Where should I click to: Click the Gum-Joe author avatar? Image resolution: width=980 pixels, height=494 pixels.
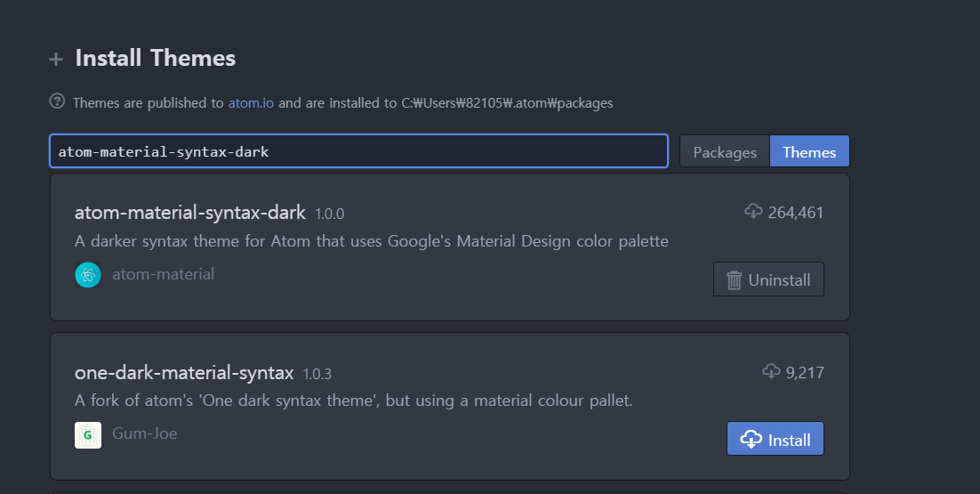coord(88,435)
